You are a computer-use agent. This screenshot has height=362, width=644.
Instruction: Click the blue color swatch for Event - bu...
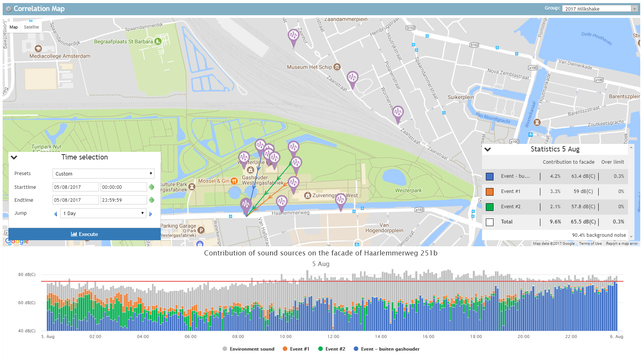click(x=490, y=176)
